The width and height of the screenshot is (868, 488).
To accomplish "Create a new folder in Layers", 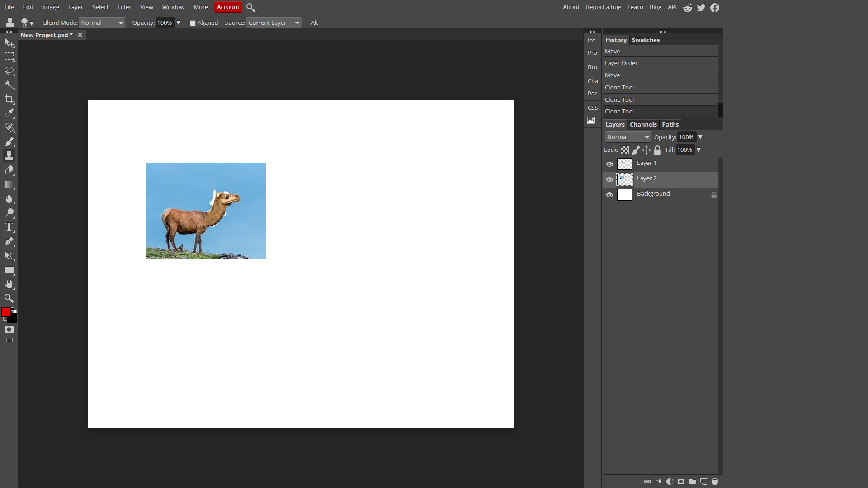I will 692,482.
